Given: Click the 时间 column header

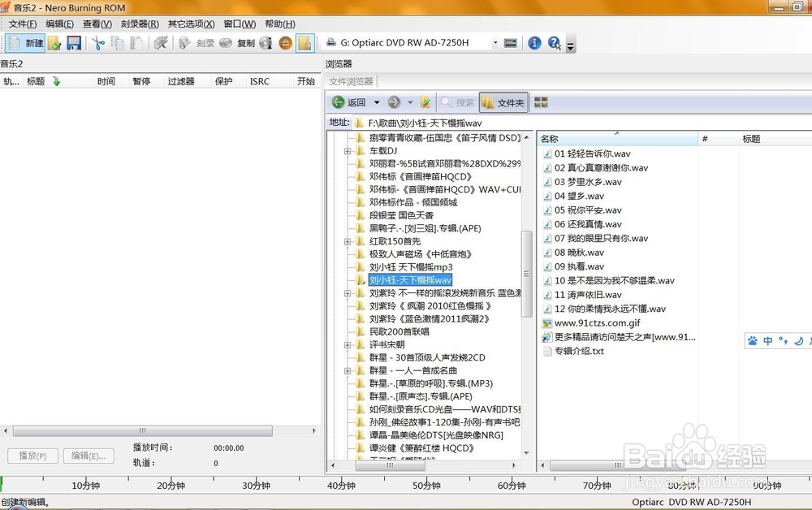Looking at the screenshot, I should pos(106,81).
